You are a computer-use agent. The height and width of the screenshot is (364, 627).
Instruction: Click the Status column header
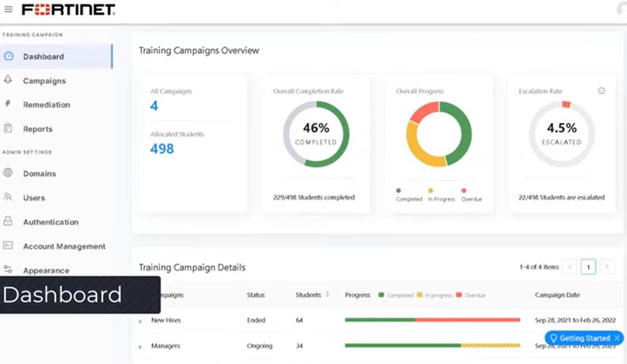256,295
